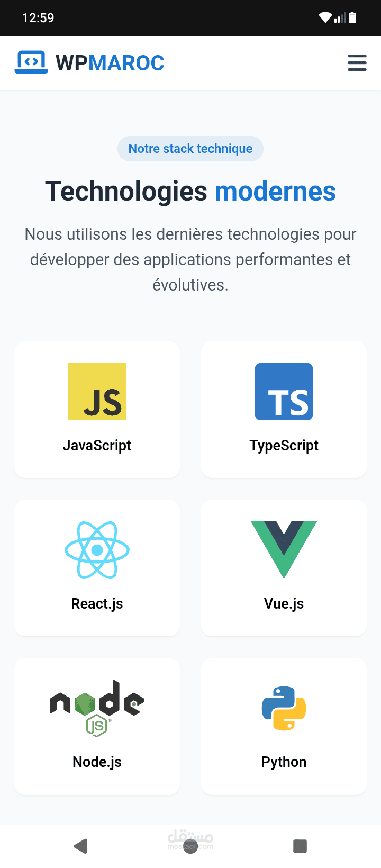This screenshot has height=868, width=381.
Task: Select the blue TS TypeScript logo
Action: tap(284, 392)
